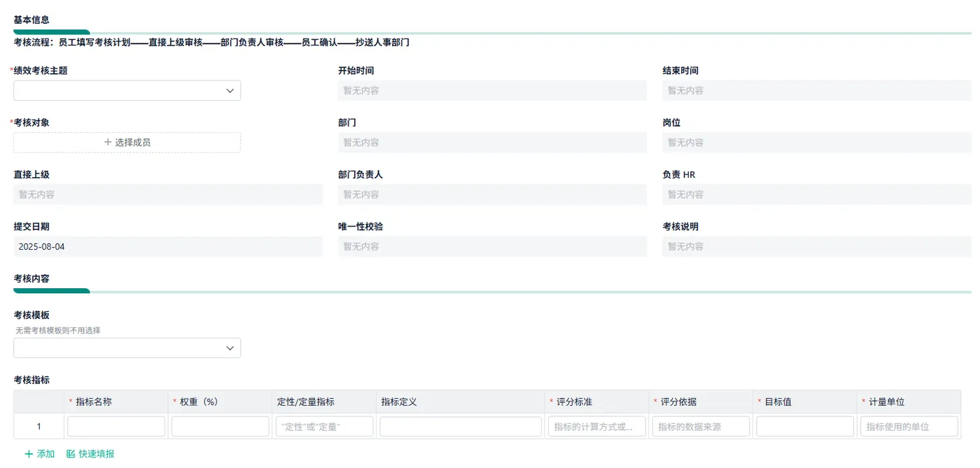Viewport: 980px width, 468px height.
Task: Click the 指标定义 input cell
Action: pyautogui.click(x=461, y=427)
